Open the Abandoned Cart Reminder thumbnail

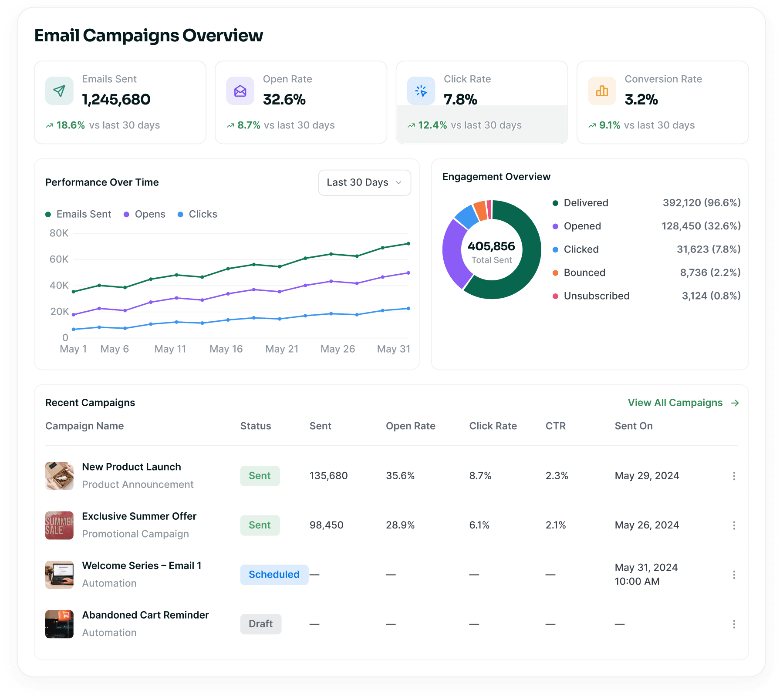coord(59,624)
